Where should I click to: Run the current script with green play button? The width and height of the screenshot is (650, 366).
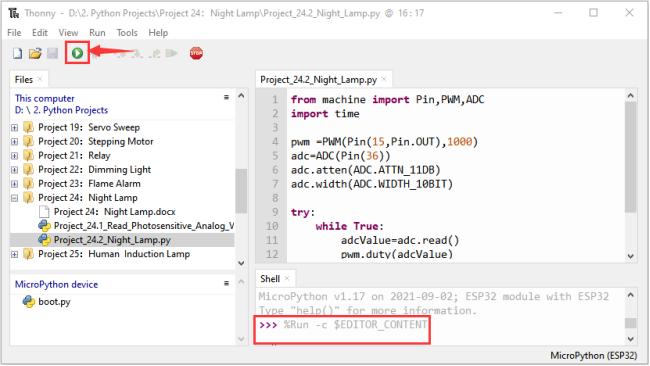[x=77, y=53]
